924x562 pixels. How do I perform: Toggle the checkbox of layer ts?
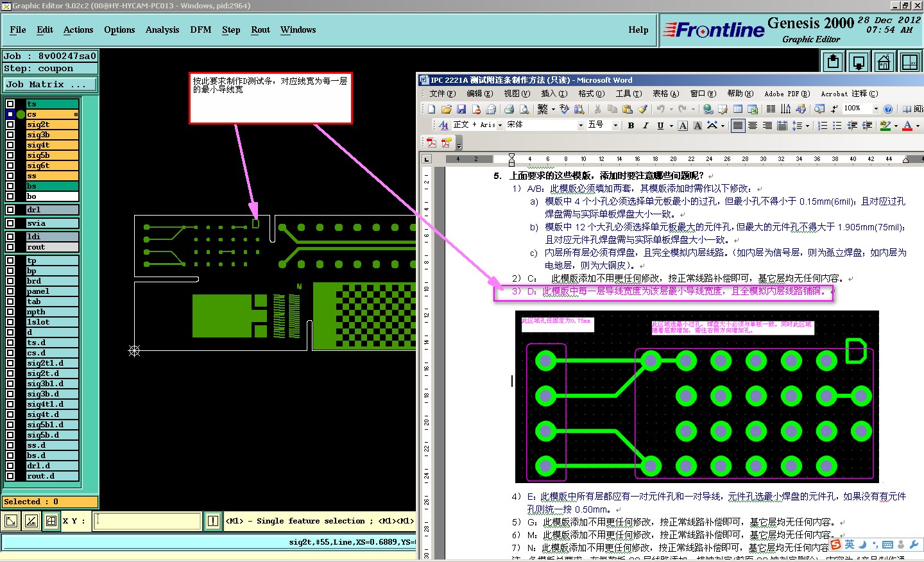click(10, 104)
